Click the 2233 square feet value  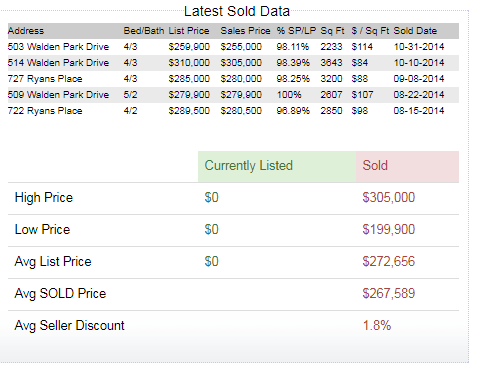[331, 47]
